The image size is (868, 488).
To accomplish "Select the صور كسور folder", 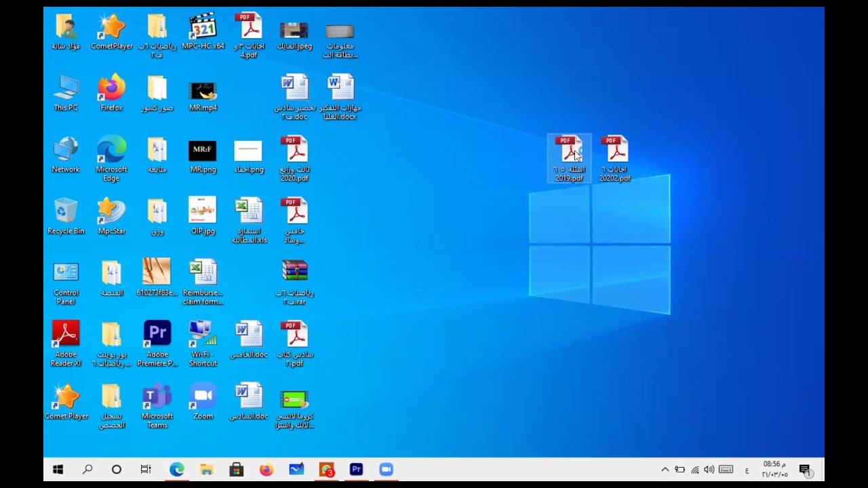I will pyautogui.click(x=157, y=94).
